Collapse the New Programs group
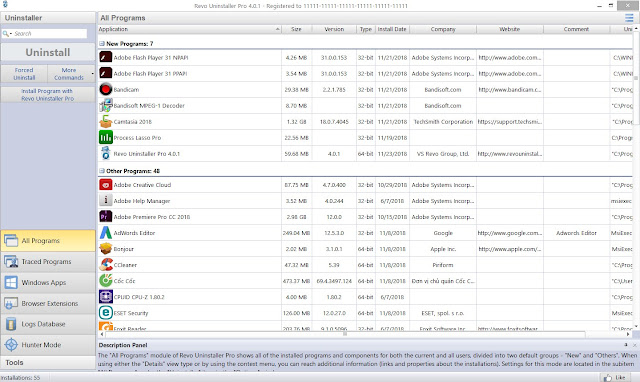Screen dimensions: 640x382 (102, 44)
